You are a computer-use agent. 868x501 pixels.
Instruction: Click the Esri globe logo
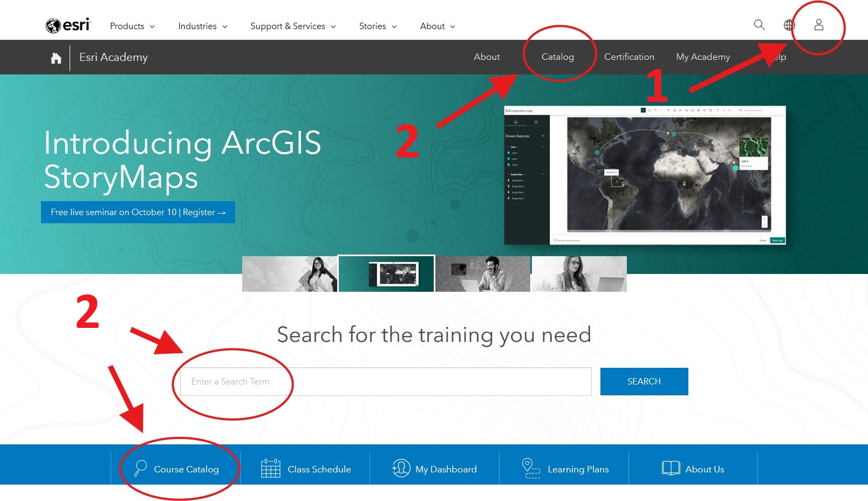pyautogui.click(x=53, y=26)
